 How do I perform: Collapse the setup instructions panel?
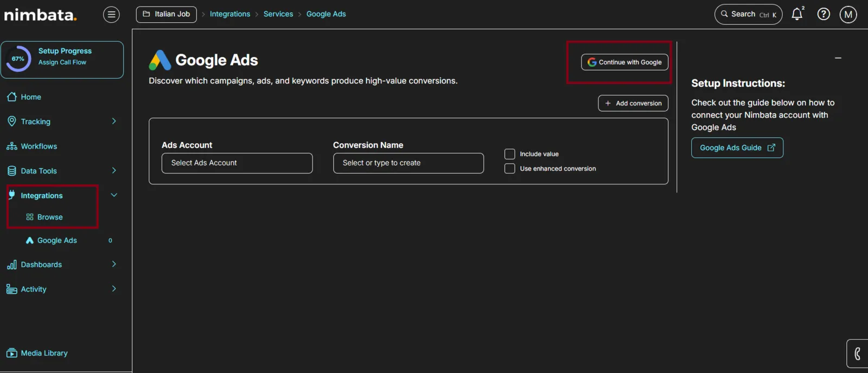(x=838, y=58)
